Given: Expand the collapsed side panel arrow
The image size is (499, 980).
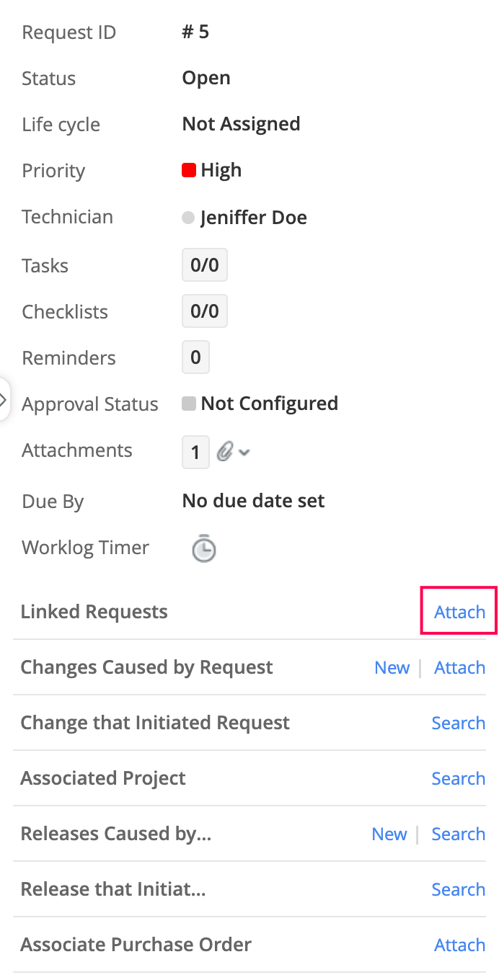Looking at the screenshot, I should click(4, 398).
